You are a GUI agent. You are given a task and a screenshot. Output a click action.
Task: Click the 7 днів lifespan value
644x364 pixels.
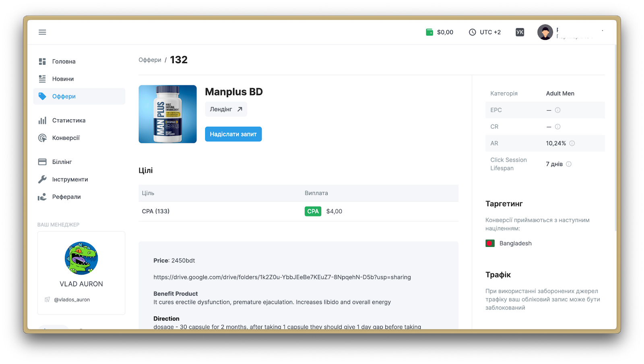click(x=554, y=164)
